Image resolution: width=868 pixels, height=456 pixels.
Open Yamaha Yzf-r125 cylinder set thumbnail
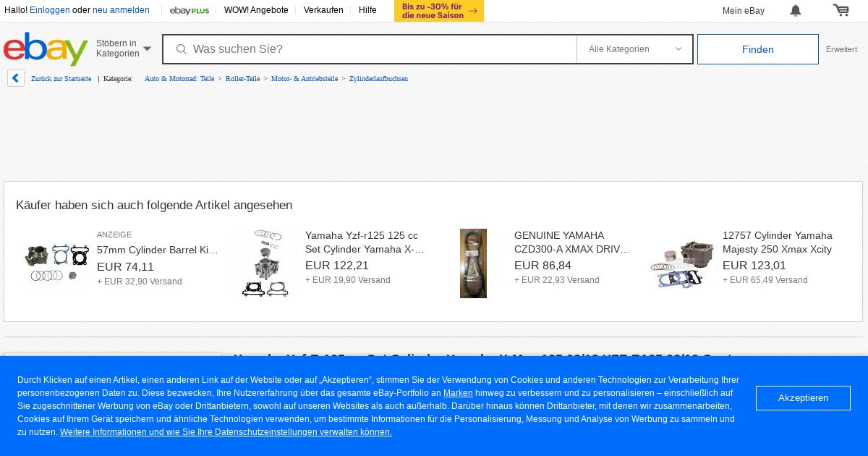coord(265,263)
